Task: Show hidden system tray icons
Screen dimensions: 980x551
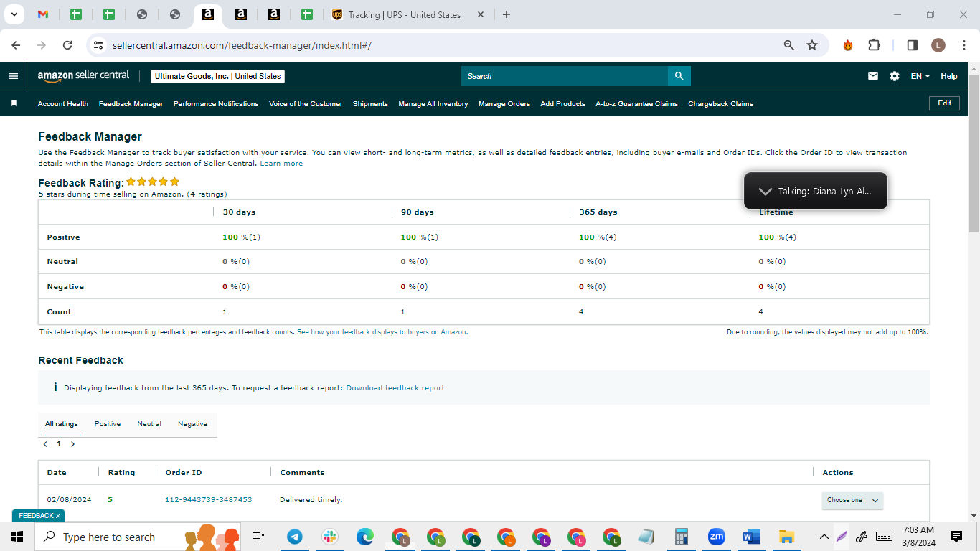Action: pyautogui.click(x=824, y=537)
